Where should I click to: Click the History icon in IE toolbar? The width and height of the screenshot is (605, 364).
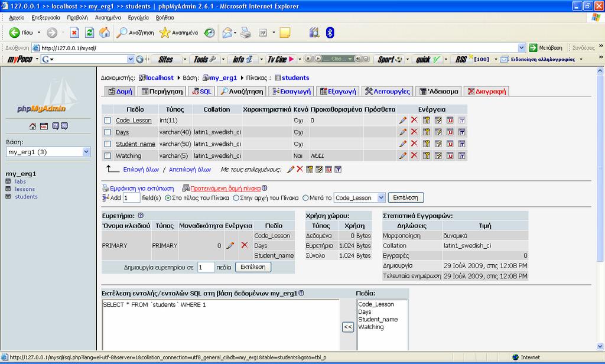click(x=209, y=33)
